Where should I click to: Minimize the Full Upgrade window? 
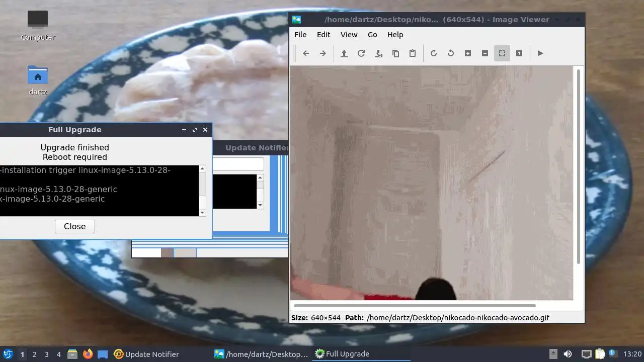(x=184, y=130)
